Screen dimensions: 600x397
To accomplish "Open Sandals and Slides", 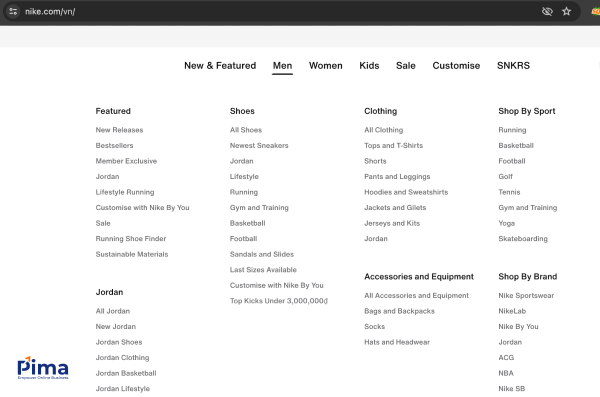I will (262, 254).
